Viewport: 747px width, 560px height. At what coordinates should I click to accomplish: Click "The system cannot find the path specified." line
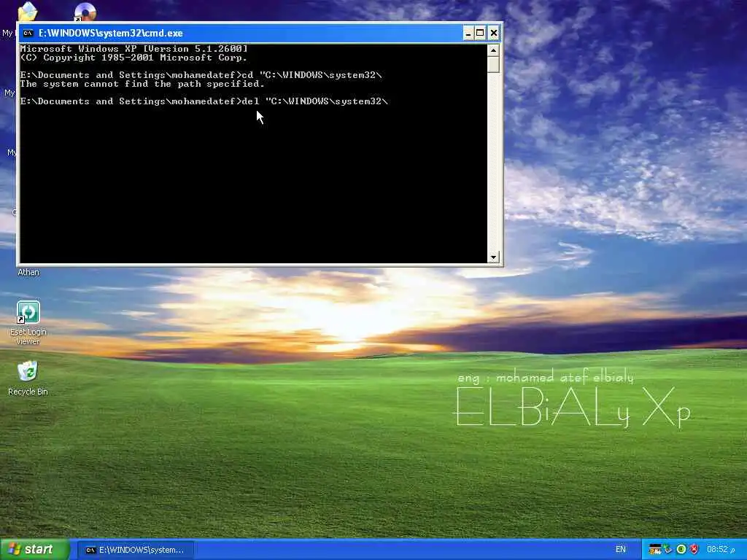click(x=142, y=85)
